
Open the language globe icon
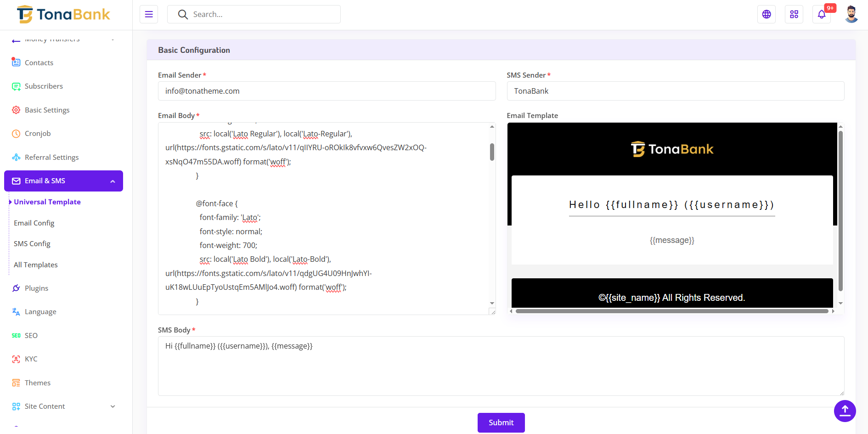[767, 14]
